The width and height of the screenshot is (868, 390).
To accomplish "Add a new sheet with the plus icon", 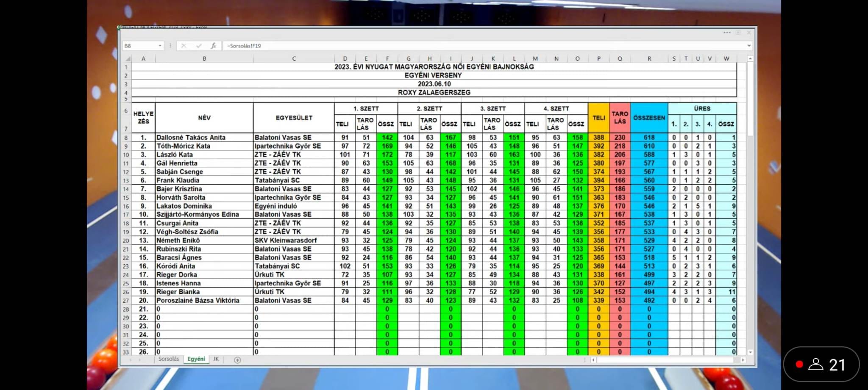I will click(x=237, y=360).
